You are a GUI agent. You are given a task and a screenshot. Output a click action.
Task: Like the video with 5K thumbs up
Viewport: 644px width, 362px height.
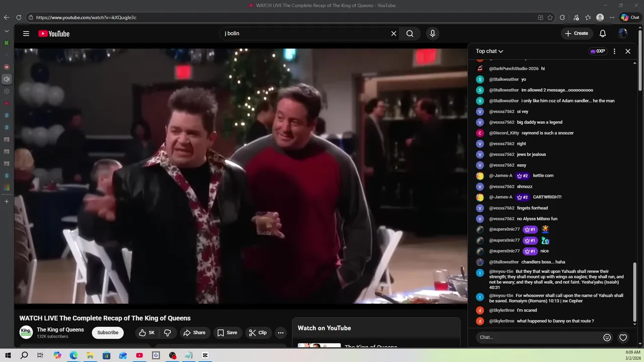147,333
